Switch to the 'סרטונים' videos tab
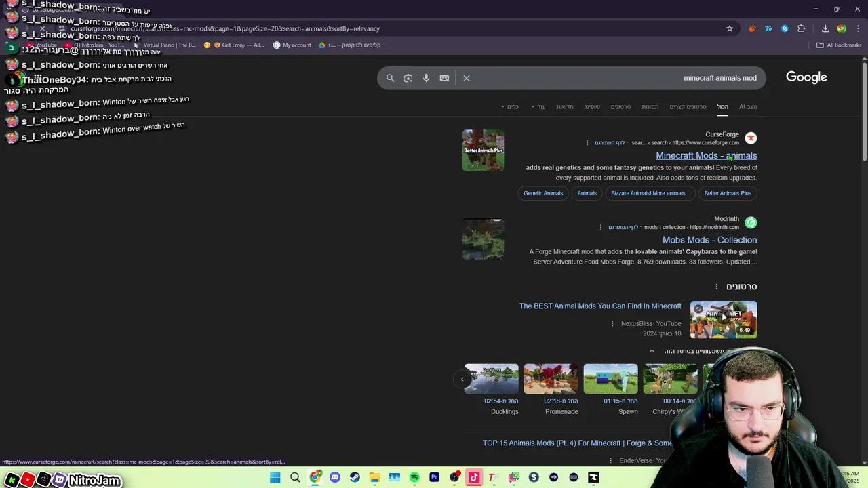This screenshot has width=868, height=488. pyautogui.click(x=620, y=106)
